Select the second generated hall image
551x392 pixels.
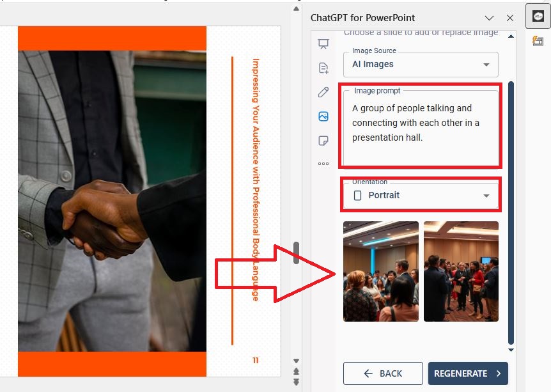461,271
